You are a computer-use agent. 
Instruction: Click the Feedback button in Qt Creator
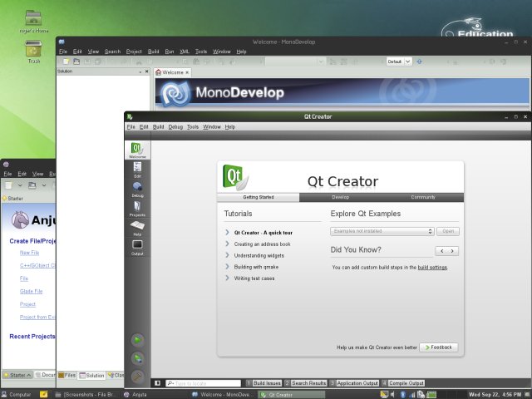(x=439, y=347)
